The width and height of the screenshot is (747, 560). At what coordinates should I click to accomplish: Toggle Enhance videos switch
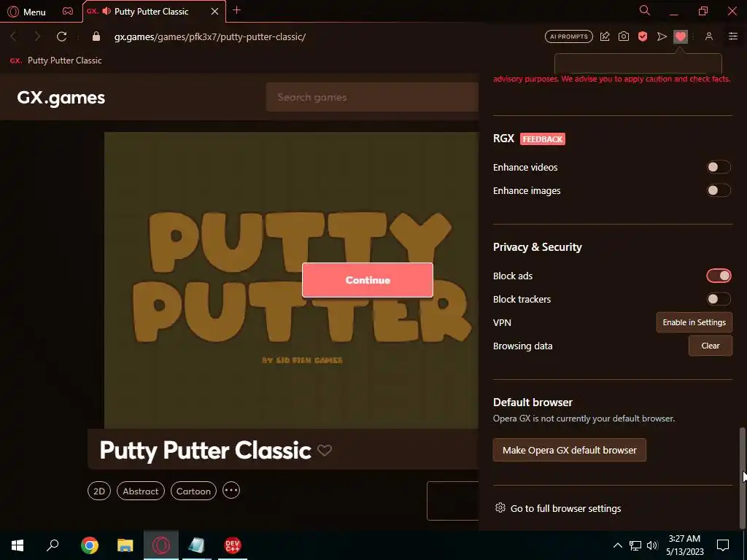click(719, 167)
